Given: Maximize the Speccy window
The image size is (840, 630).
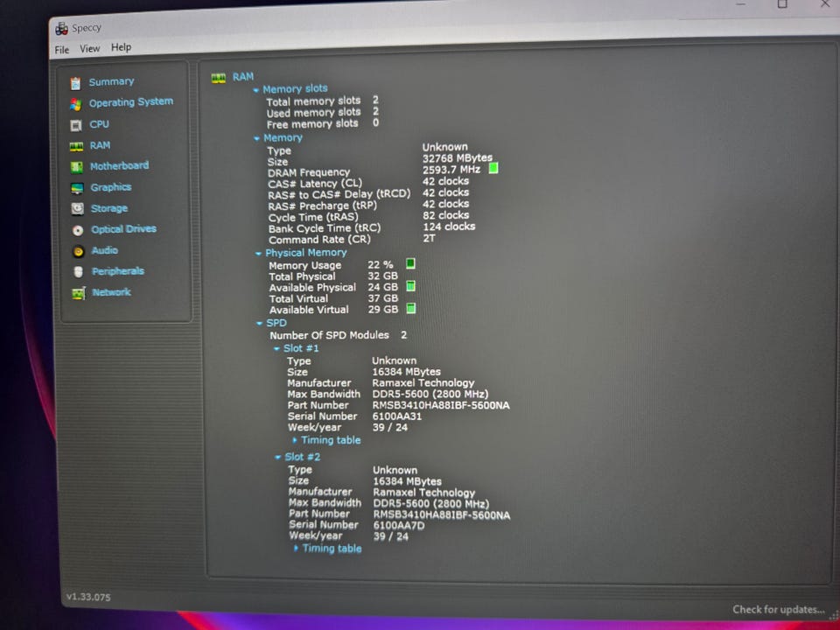Looking at the screenshot, I should [x=782, y=4].
